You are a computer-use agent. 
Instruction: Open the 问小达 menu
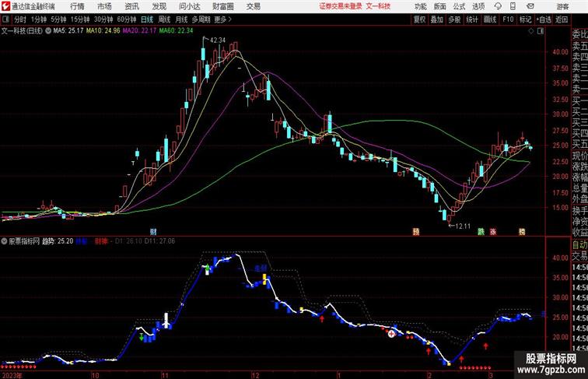tap(189, 6)
